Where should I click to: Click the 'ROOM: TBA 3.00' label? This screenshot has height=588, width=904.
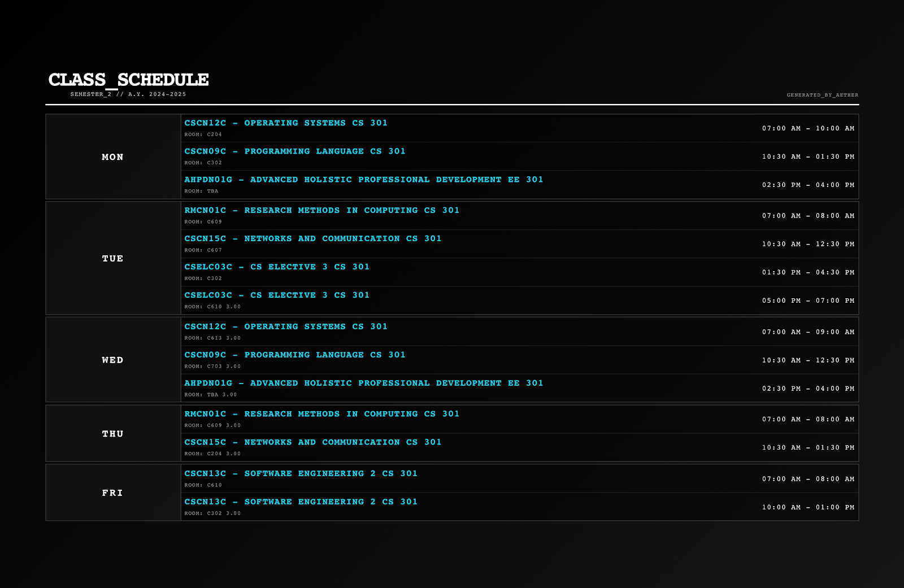coord(211,395)
